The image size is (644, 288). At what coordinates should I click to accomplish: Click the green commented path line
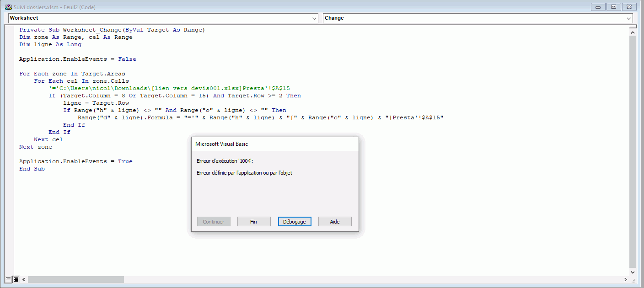coord(169,88)
